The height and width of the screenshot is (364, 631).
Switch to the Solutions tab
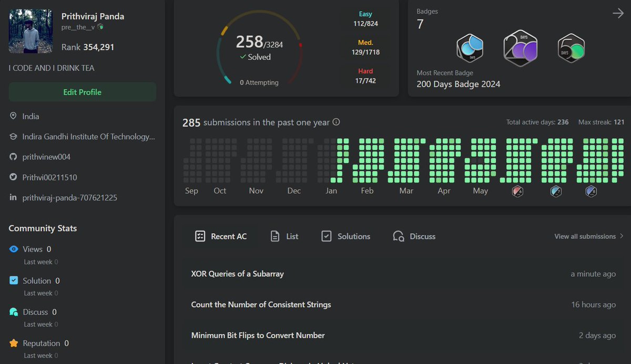pos(346,236)
